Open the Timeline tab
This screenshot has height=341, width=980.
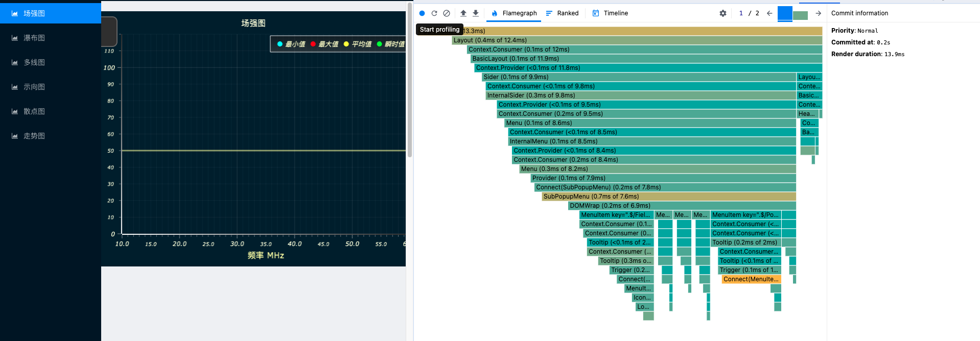tap(610, 13)
